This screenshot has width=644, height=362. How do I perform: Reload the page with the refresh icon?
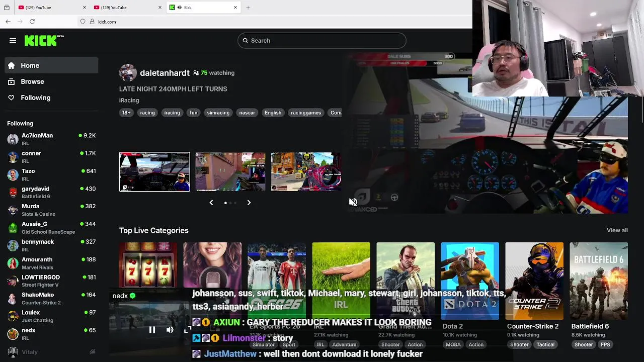[x=32, y=22]
